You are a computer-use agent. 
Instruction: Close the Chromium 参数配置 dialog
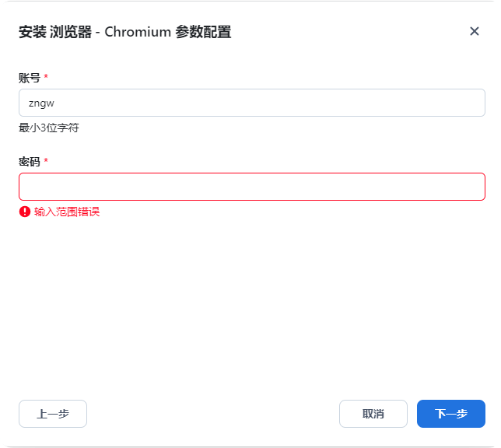pos(475,31)
